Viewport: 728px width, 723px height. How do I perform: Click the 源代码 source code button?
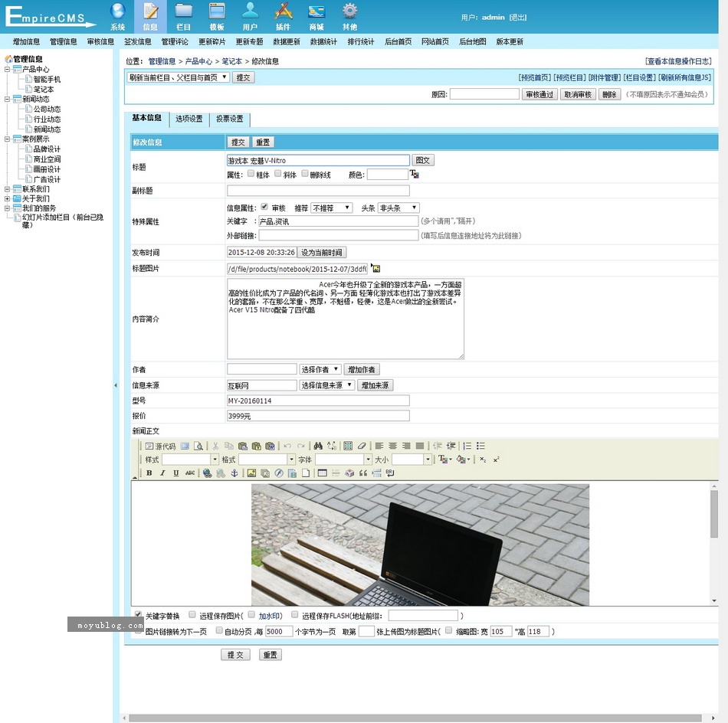point(160,446)
